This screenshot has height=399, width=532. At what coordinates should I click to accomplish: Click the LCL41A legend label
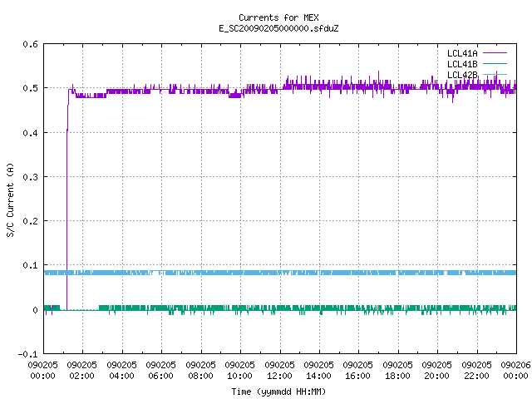[462, 53]
